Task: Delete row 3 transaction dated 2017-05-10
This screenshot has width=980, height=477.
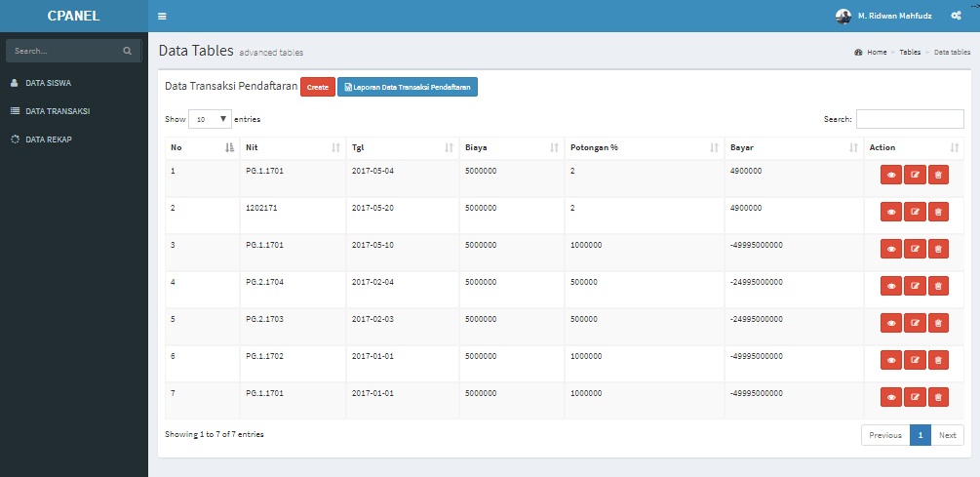Action: pyautogui.click(x=938, y=249)
